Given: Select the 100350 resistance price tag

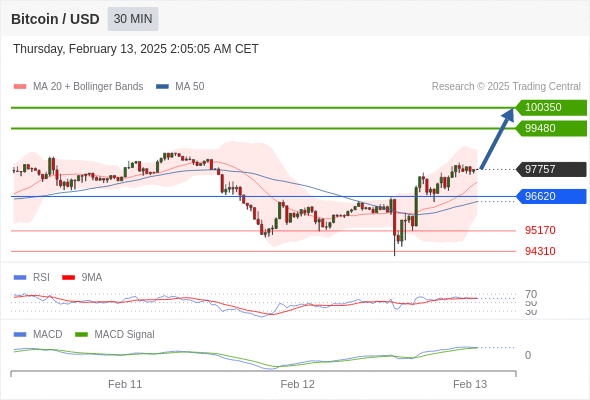Looking at the screenshot, I should pyautogui.click(x=551, y=108).
